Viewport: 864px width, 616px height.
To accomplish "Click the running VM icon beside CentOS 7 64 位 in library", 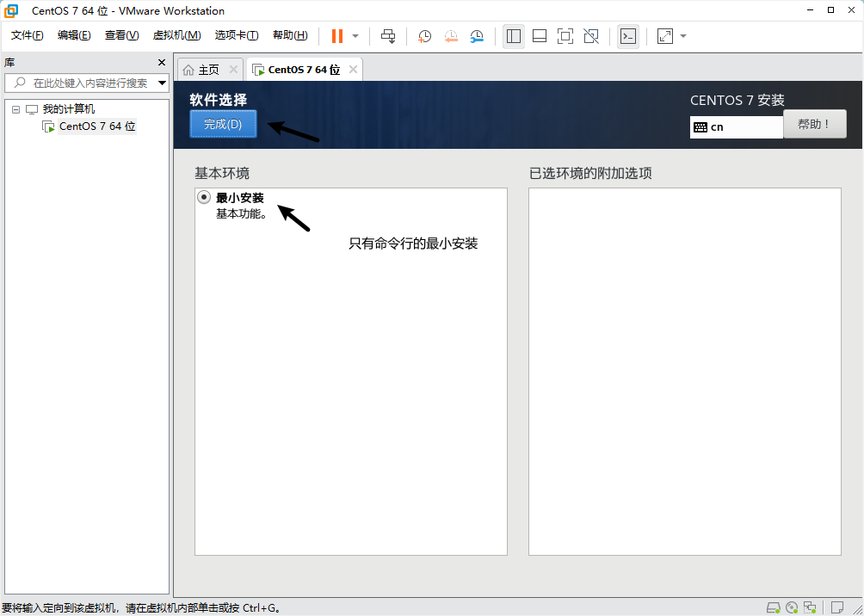I will (x=48, y=126).
